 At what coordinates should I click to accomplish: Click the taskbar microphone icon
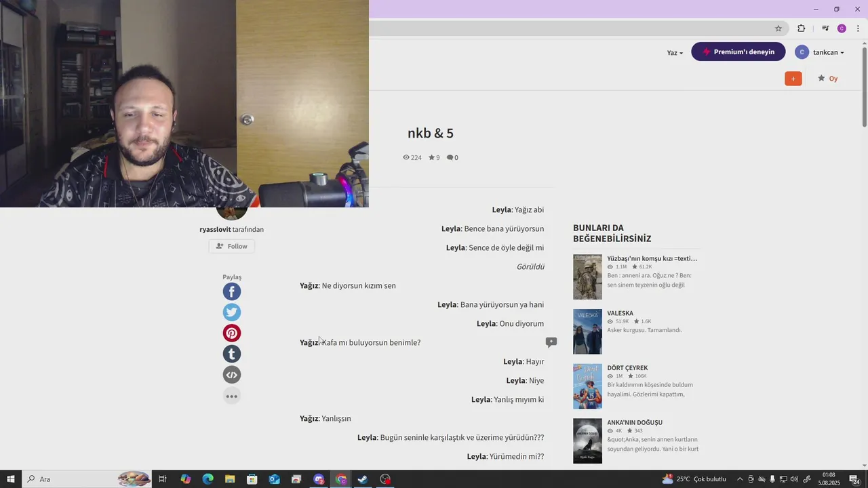[x=772, y=479]
